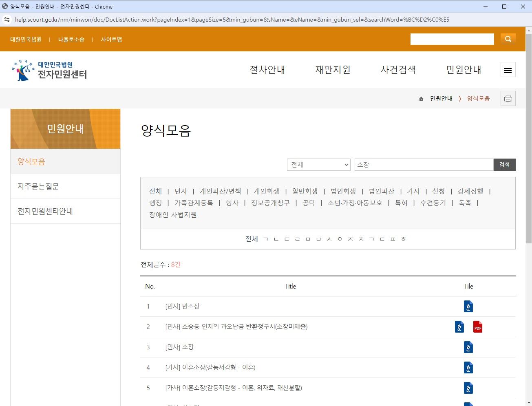Click the form search input containing 소장

click(x=424, y=165)
